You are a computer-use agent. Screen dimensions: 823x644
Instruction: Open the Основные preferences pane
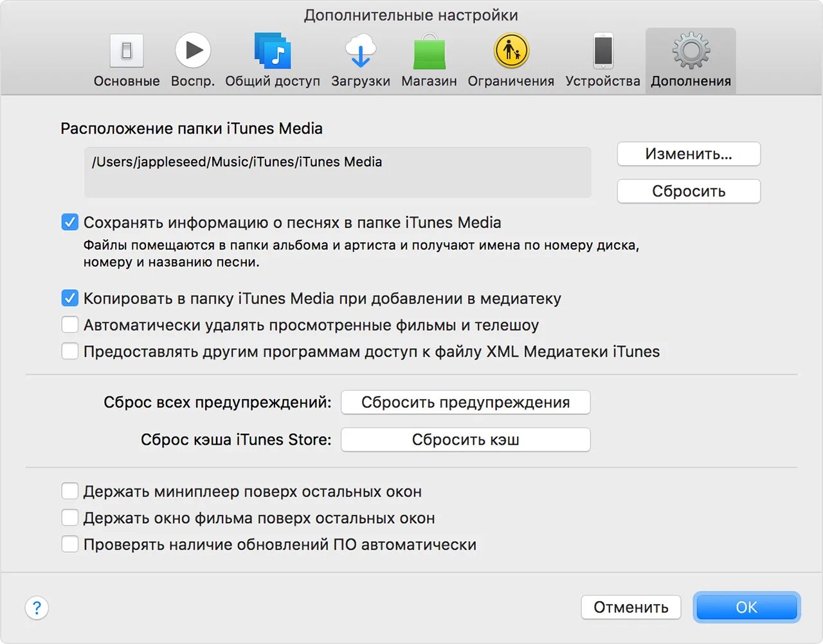coord(127,62)
